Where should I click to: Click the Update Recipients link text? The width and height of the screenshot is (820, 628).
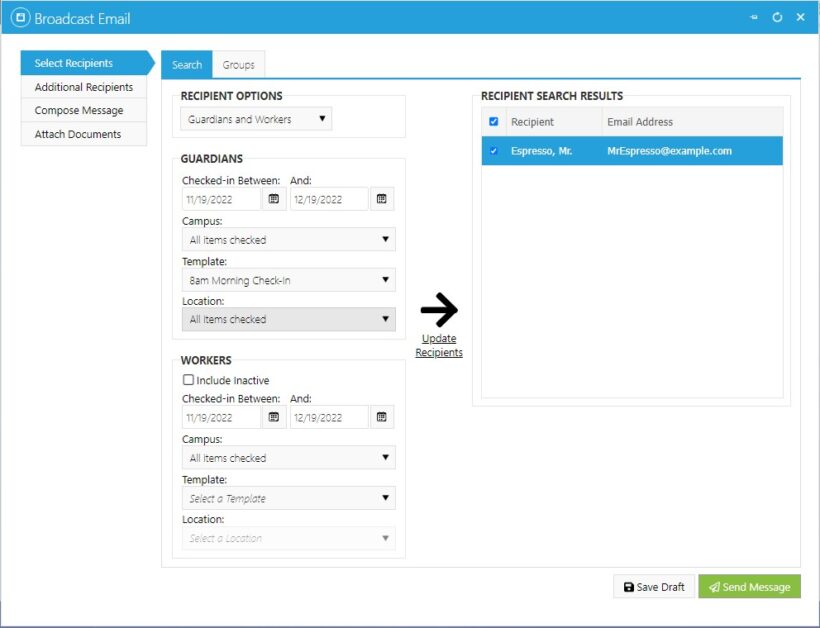439,346
